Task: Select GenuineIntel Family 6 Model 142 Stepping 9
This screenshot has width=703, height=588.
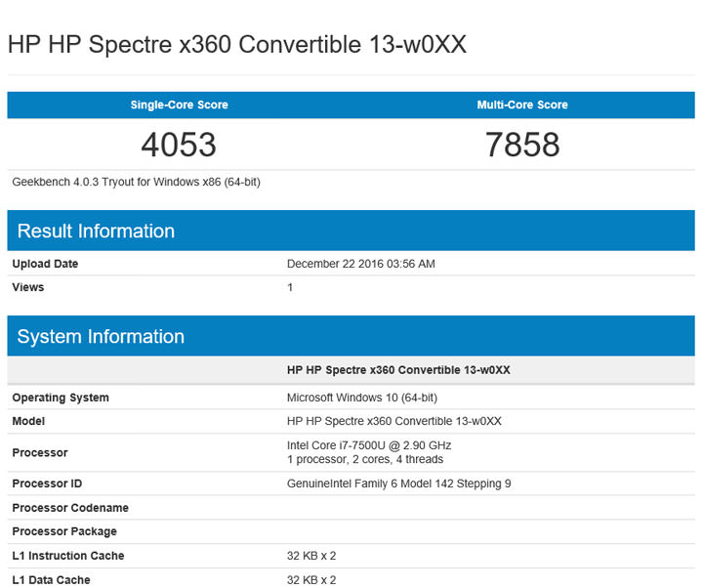Action: pyautogui.click(x=399, y=483)
